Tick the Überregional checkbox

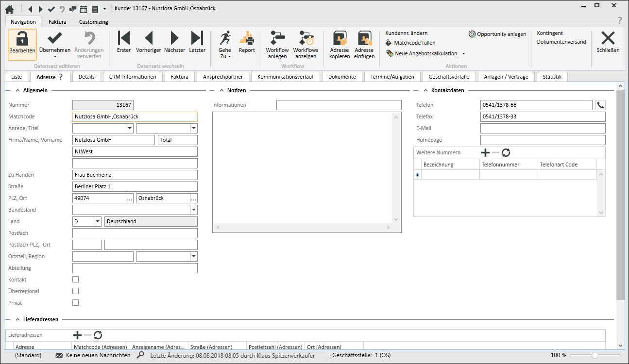tap(75, 291)
